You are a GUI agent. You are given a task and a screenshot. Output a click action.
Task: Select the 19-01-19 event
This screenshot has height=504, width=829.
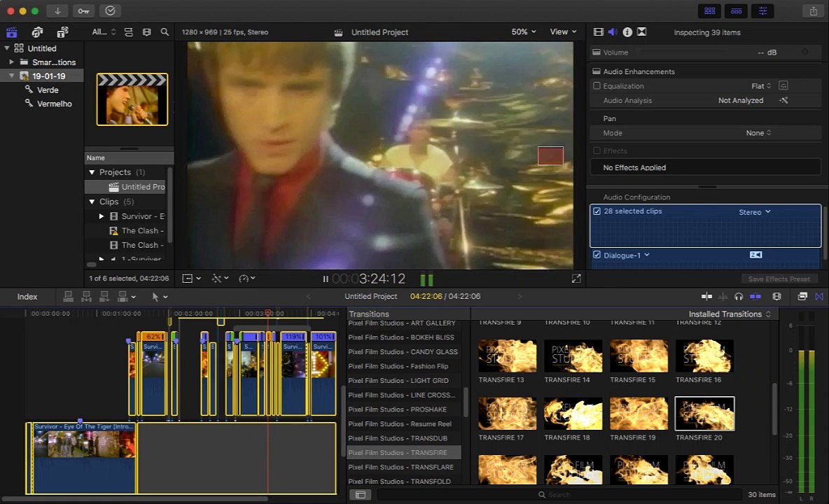tap(42, 76)
